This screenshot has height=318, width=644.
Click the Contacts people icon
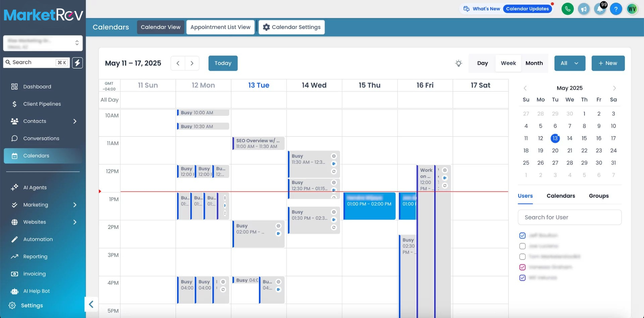(14, 121)
